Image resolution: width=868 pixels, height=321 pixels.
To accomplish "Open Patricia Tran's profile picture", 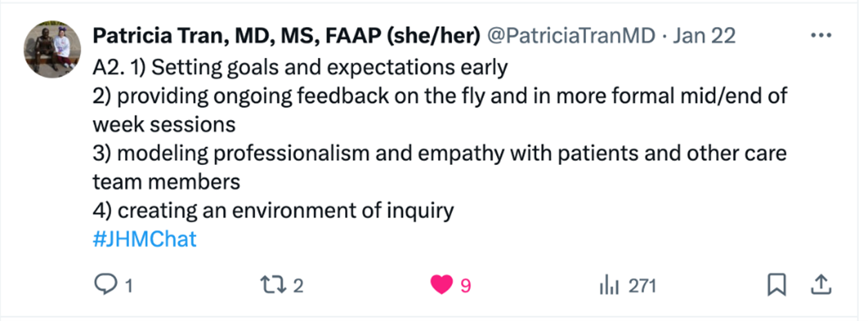I will coord(52,49).
